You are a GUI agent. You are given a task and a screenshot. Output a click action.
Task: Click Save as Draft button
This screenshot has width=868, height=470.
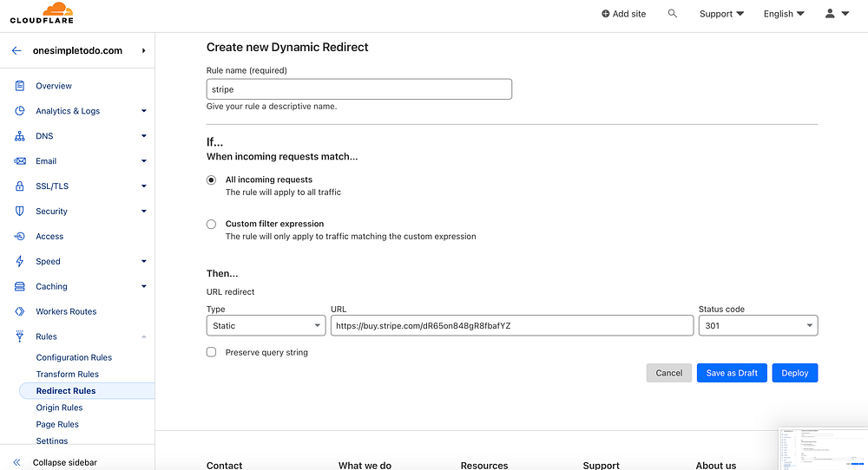click(732, 373)
